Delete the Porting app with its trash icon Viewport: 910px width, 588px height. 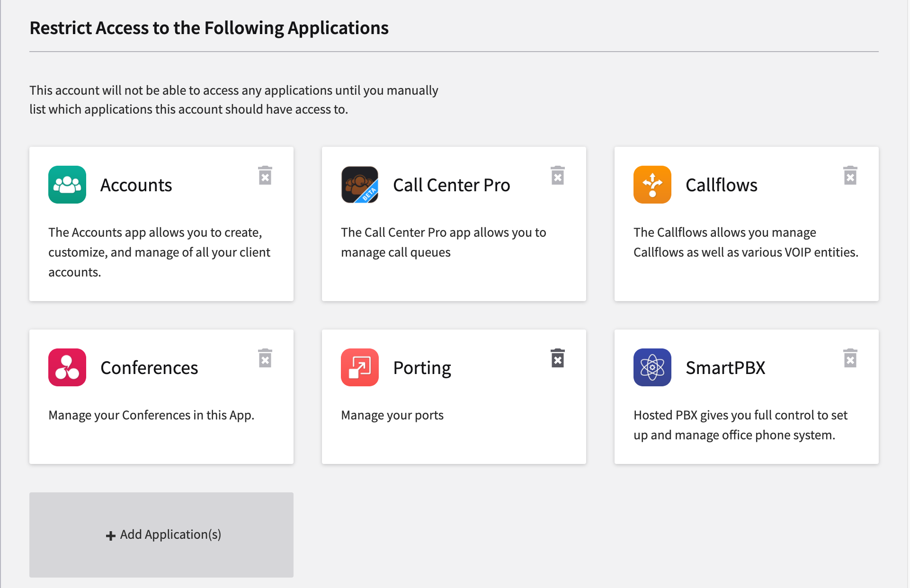pyautogui.click(x=558, y=358)
